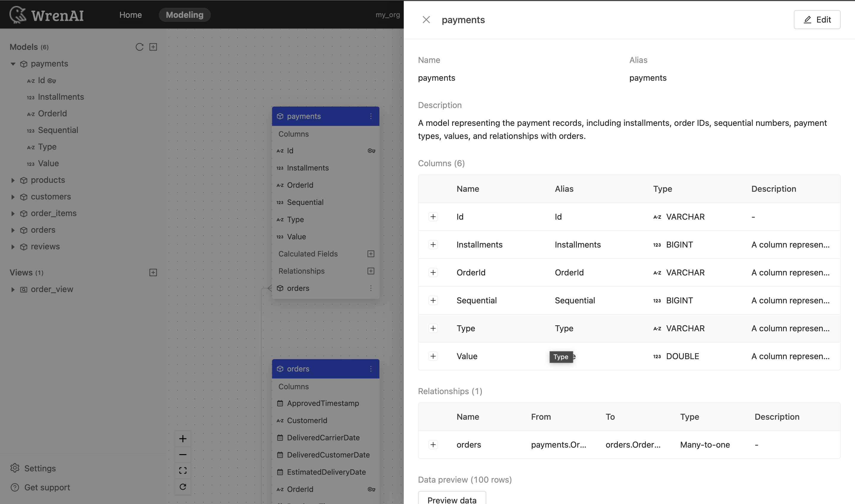Click Installments row in payments node
The height and width of the screenshot is (504, 855).
325,168
